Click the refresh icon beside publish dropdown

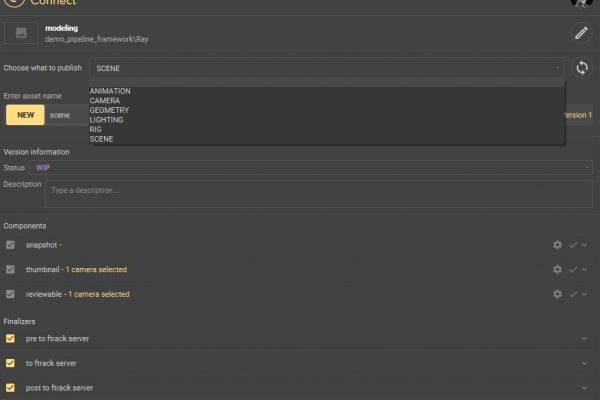(x=581, y=68)
